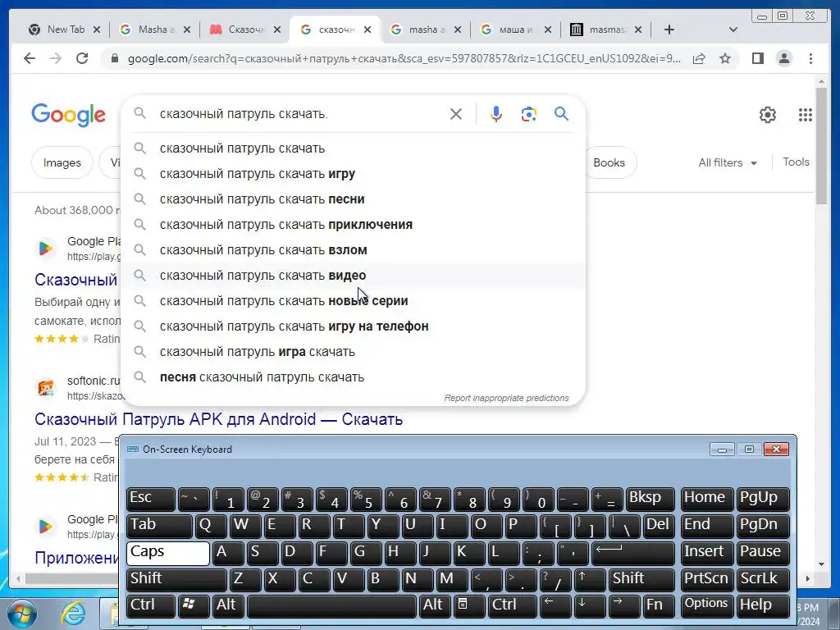
Task: Click the right arrow key on the on-screen keyboard
Action: click(623, 605)
